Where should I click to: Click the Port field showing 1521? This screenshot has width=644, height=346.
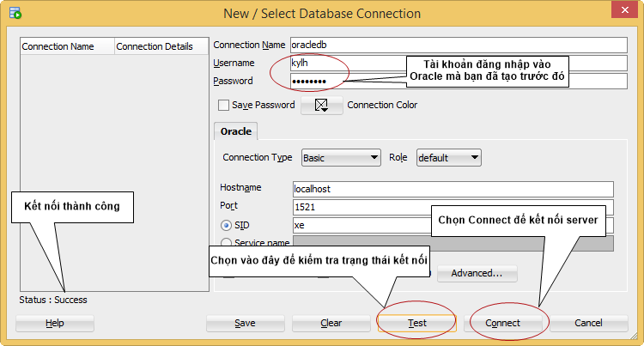click(x=453, y=207)
